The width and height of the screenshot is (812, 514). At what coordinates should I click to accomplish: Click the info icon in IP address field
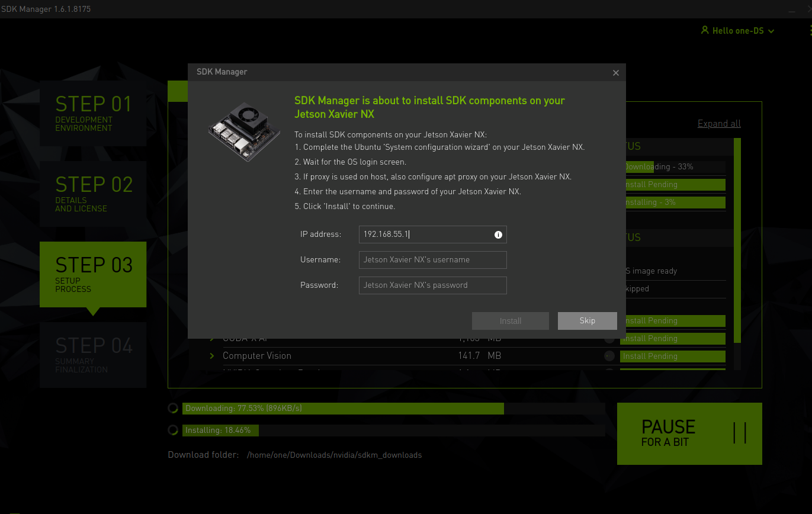click(x=498, y=234)
